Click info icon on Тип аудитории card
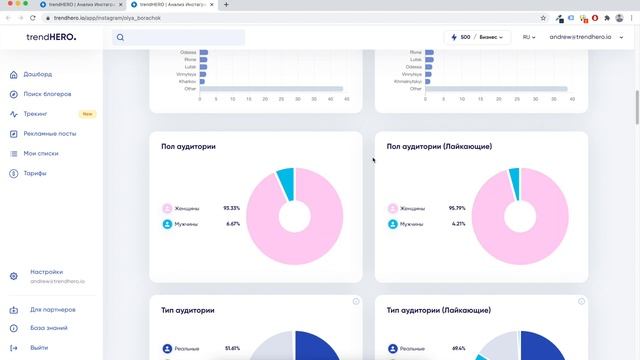This screenshot has width=640, height=360. coord(356,301)
